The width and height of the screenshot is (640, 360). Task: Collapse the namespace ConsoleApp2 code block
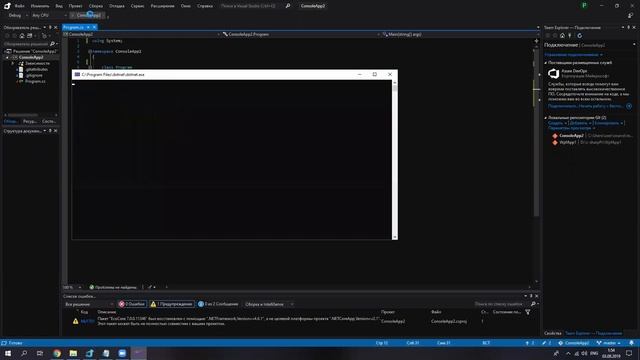click(90, 51)
